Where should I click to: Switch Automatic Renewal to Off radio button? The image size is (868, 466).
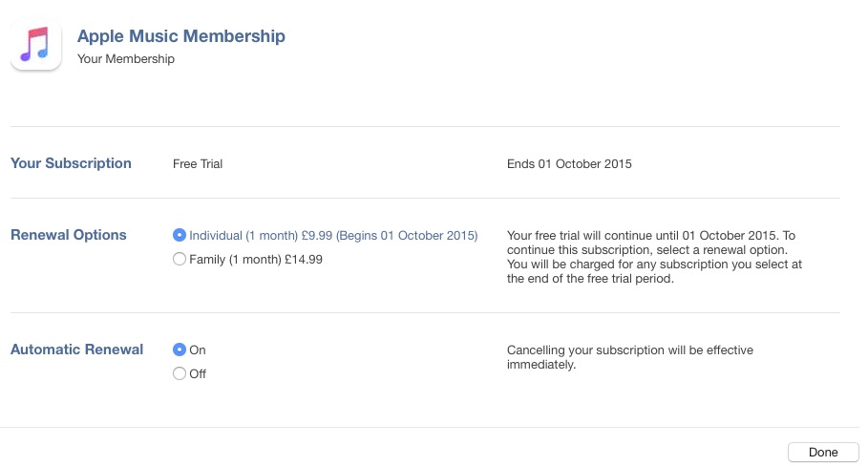(x=180, y=374)
